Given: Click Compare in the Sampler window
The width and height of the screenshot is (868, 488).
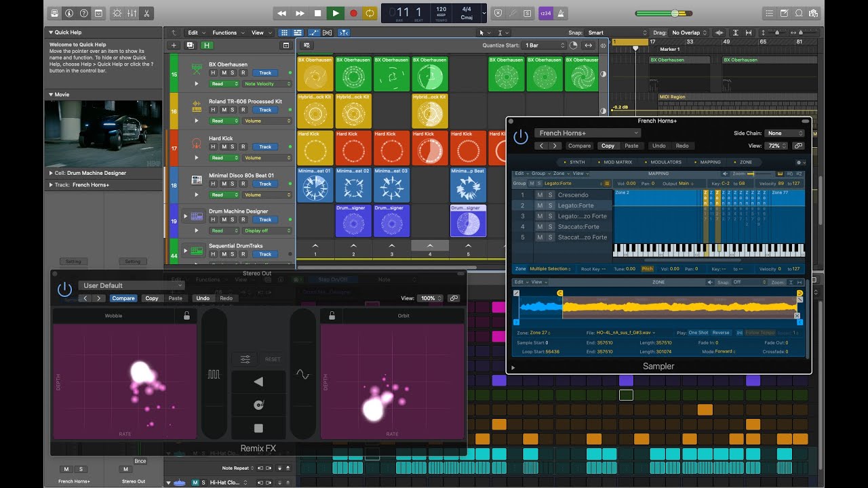Looking at the screenshot, I should pyautogui.click(x=580, y=146).
